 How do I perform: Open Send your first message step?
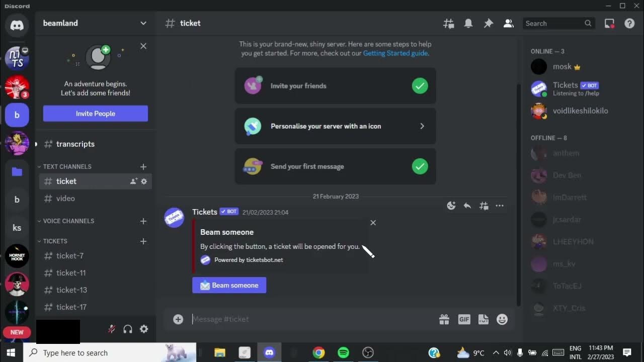pos(336,166)
